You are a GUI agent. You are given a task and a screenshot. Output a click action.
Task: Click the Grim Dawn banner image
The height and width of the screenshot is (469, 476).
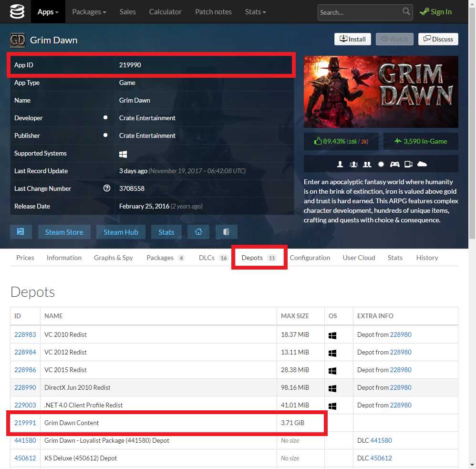(381, 92)
